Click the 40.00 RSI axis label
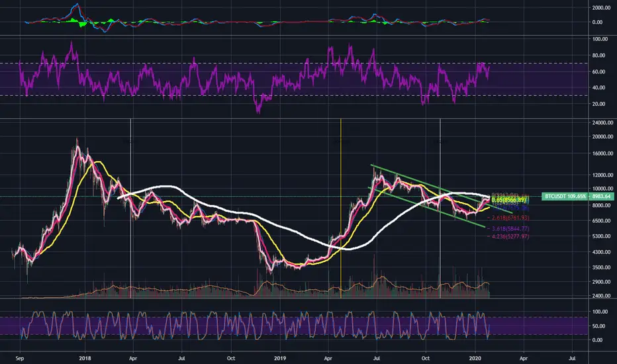The height and width of the screenshot is (364, 617). [597, 88]
